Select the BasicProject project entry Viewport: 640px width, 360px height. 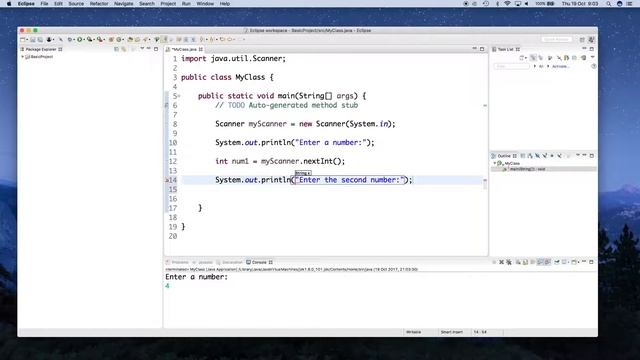(39, 57)
